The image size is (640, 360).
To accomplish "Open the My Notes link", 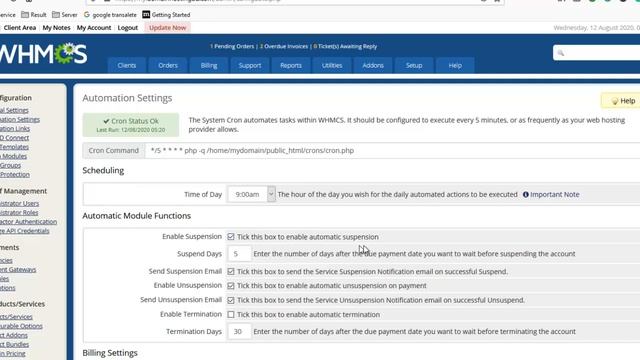I will [x=56, y=28].
